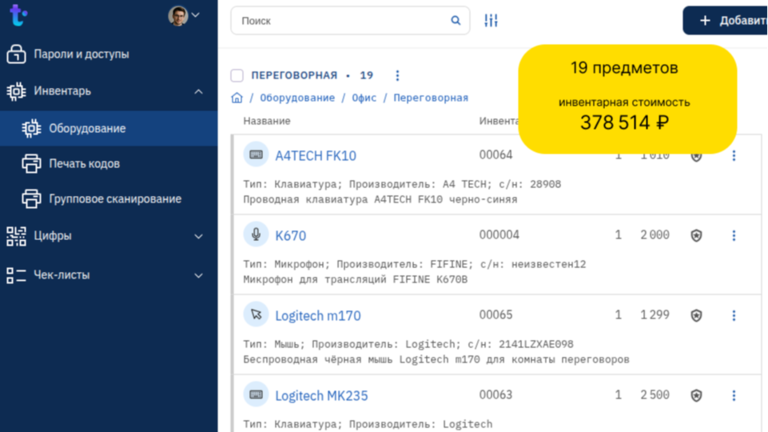This screenshot has height=432, width=768.
Task: Click the app logo in the sidebar
Action: click(x=18, y=15)
